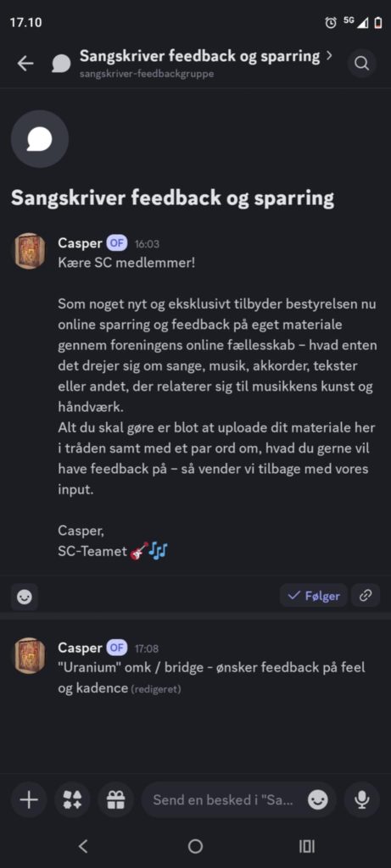
Task: Record a voice message with microphone icon
Action: (x=362, y=800)
